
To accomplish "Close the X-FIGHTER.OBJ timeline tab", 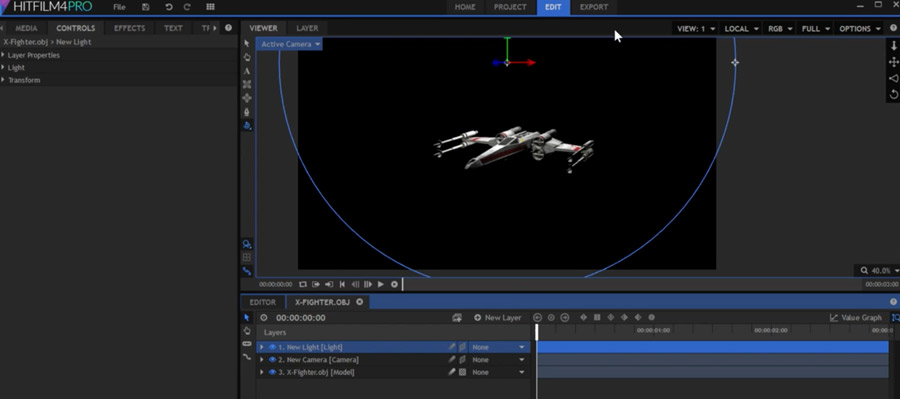I will click(359, 301).
